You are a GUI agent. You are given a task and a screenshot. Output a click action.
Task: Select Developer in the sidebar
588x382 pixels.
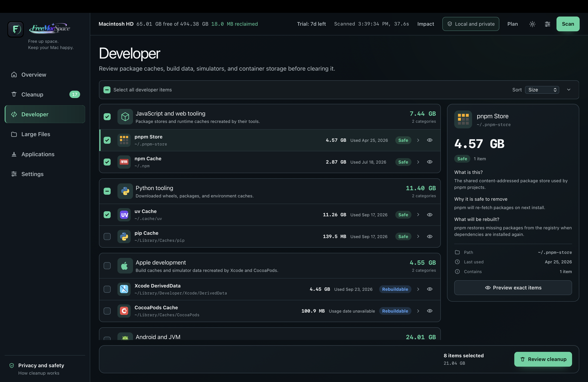click(45, 114)
